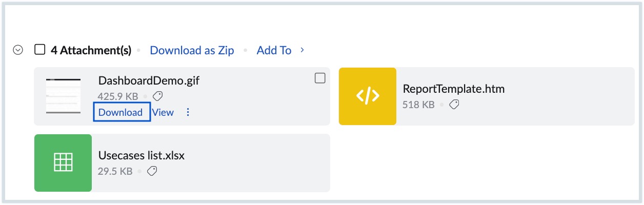
Task: Expand the arrow beside Add To
Action: click(x=303, y=50)
